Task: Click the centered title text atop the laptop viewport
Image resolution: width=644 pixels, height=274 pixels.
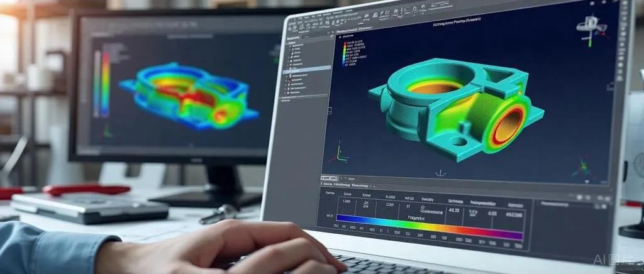Action: tap(456, 23)
